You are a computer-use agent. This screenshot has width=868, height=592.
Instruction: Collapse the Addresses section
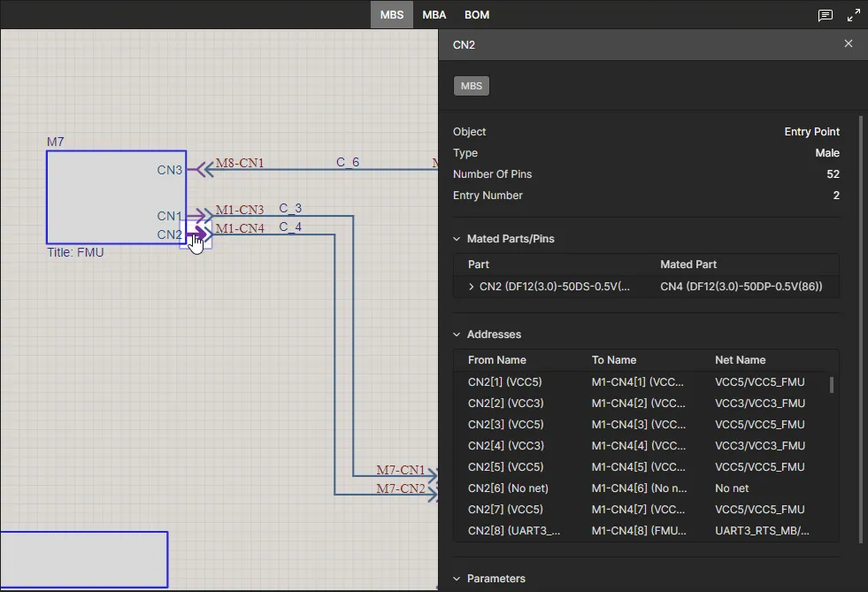click(457, 334)
